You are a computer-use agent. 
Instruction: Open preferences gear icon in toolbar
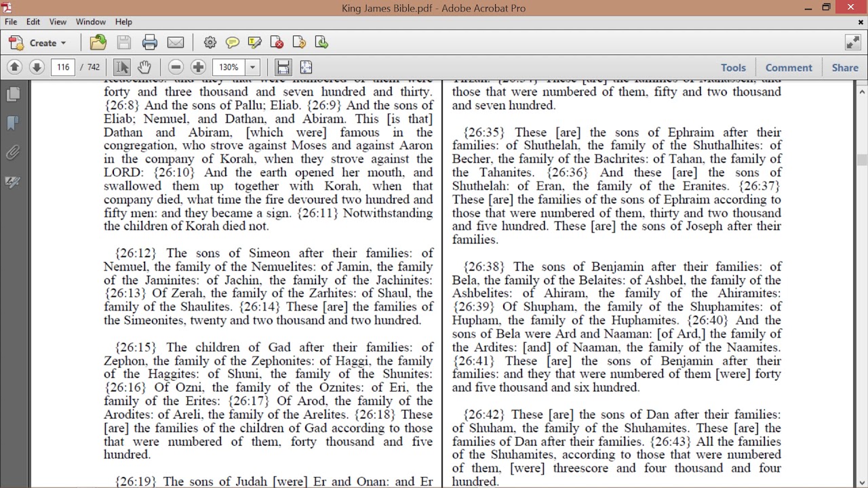pos(210,43)
